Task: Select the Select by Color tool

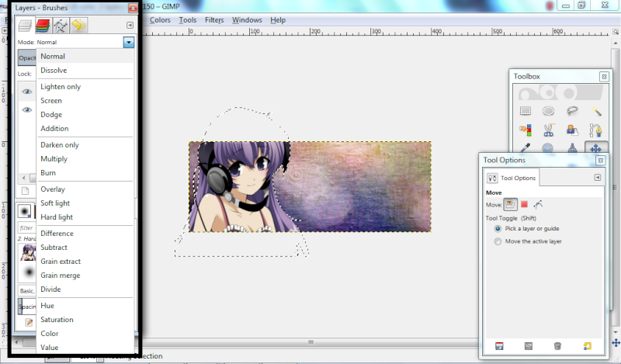Action: [526, 130]
